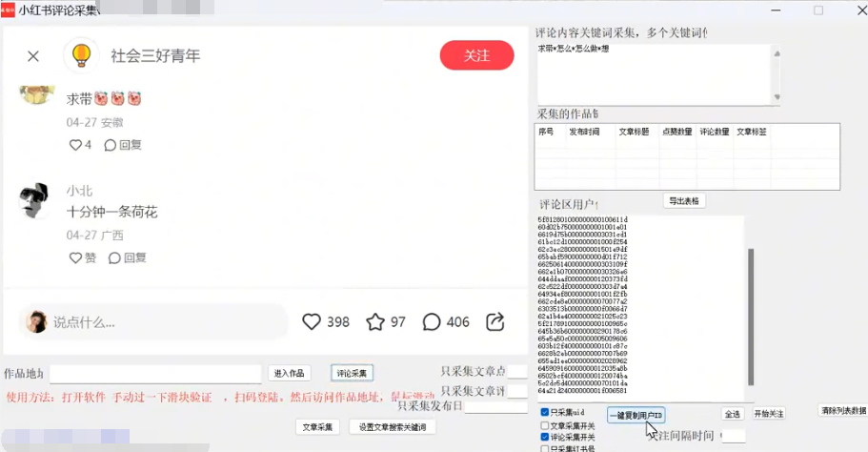Click the comment text 十分钟一条荷花

point(112,212)
